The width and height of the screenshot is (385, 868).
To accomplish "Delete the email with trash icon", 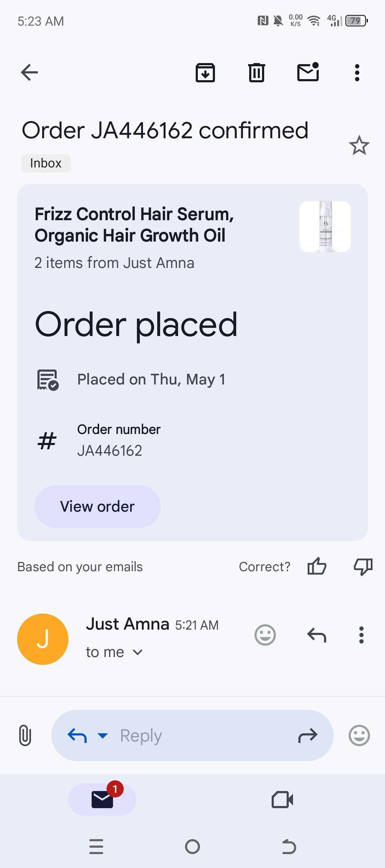I will coord(256,73).
